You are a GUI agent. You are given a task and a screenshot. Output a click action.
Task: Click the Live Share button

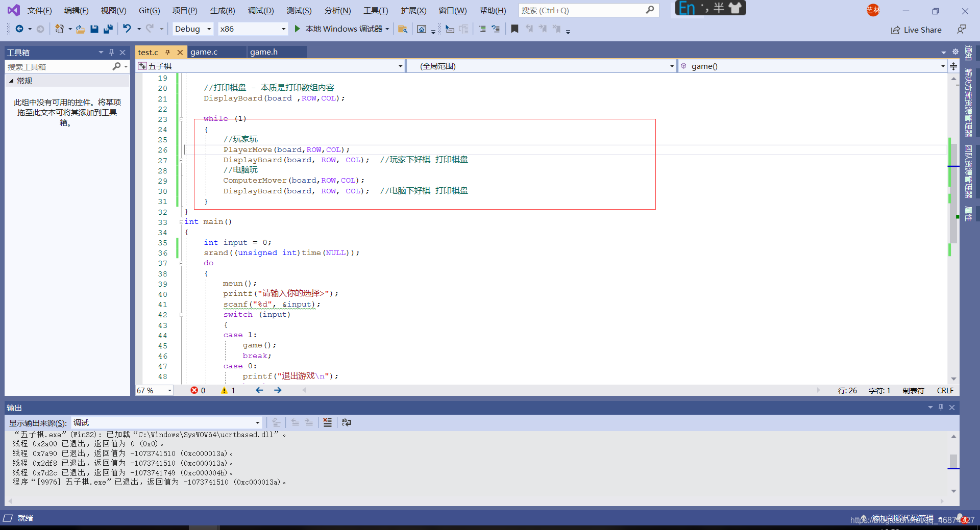[x=916, y=30]
